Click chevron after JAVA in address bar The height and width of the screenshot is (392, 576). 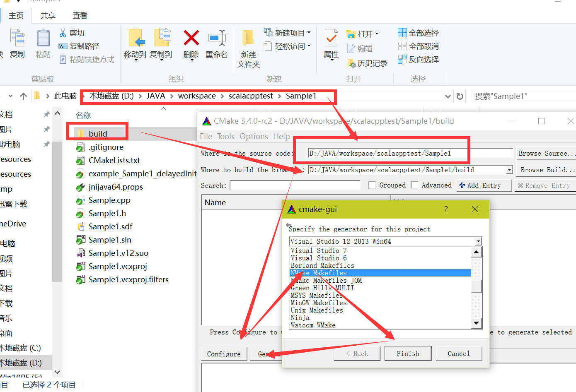(x=172, y=96)
